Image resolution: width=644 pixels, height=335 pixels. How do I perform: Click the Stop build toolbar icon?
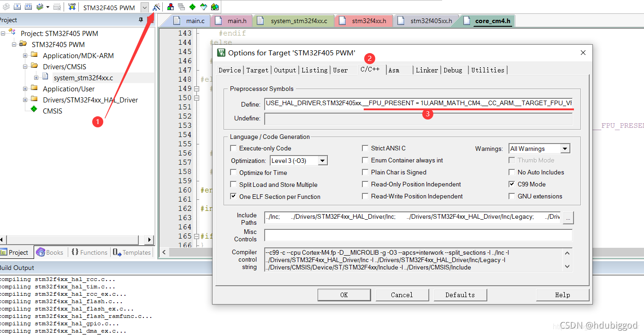point(57,7)
